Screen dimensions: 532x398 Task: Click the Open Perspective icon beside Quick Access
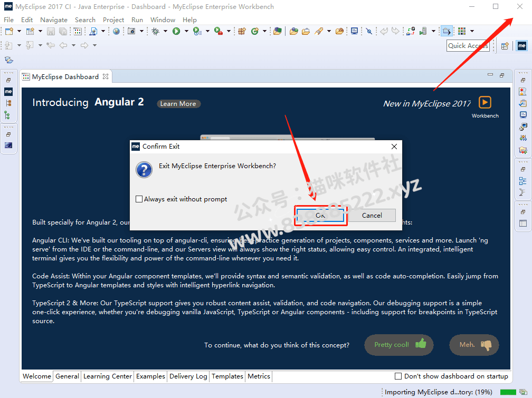tap(505, 46)
